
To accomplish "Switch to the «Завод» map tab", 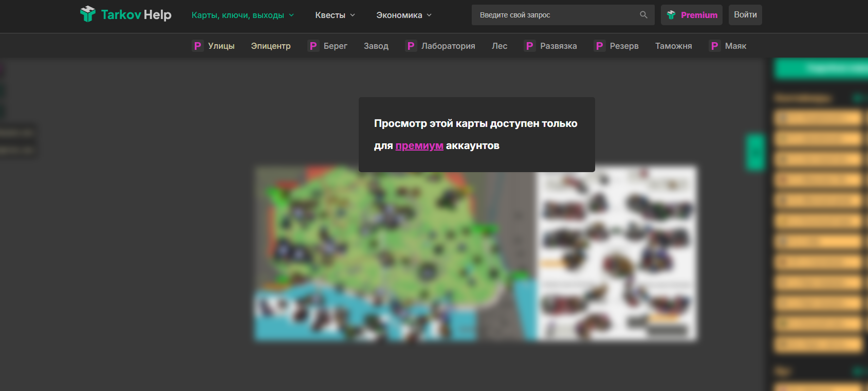I will tap(376, 46).
